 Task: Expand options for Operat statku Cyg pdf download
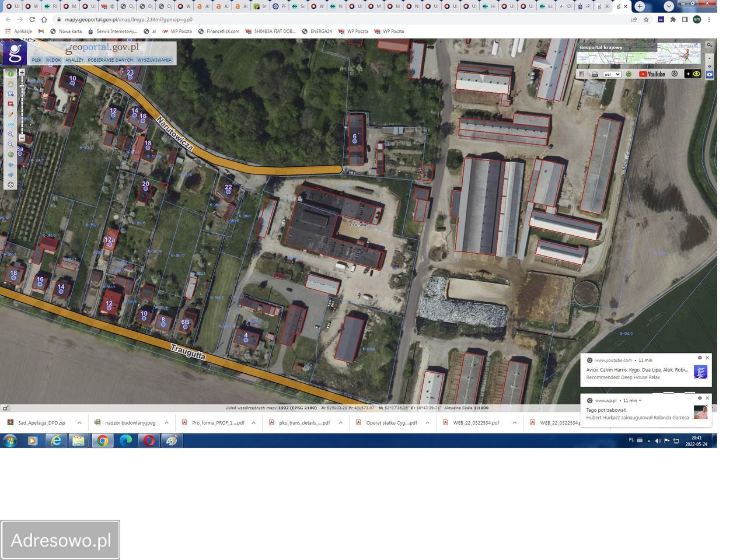coord(427,423)
